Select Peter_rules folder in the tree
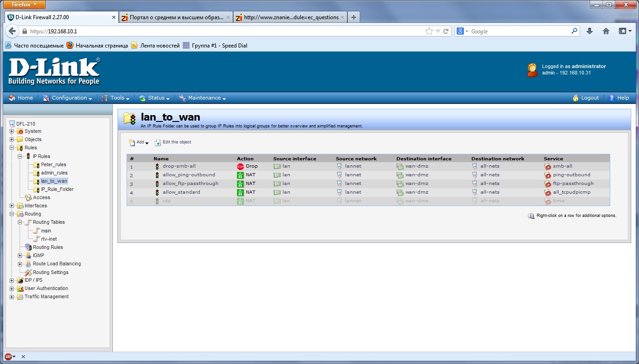639x364 pixels. pos(53,165)
